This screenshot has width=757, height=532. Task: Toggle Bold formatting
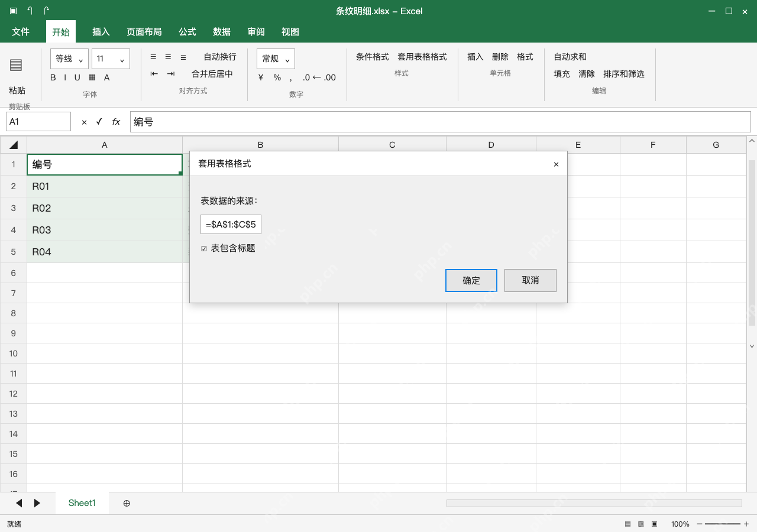click(x=53, y=77)
